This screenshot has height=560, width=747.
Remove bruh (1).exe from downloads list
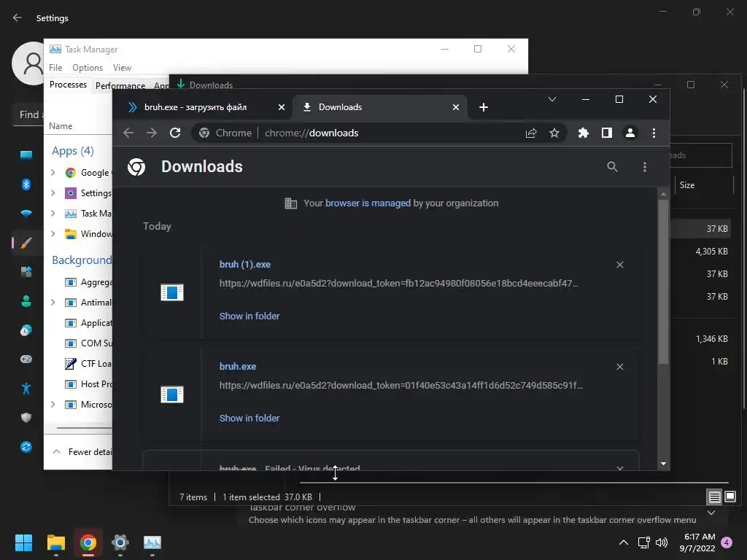coord(620,265)
